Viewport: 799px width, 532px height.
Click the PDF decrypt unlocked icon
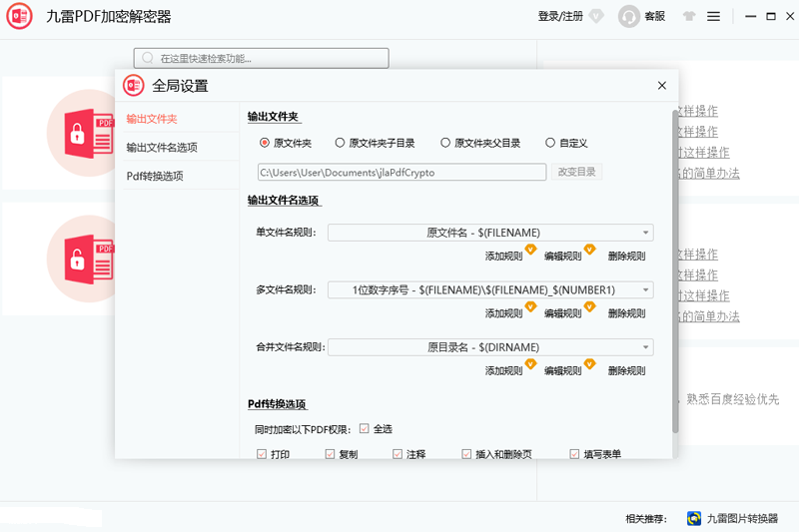89,260
